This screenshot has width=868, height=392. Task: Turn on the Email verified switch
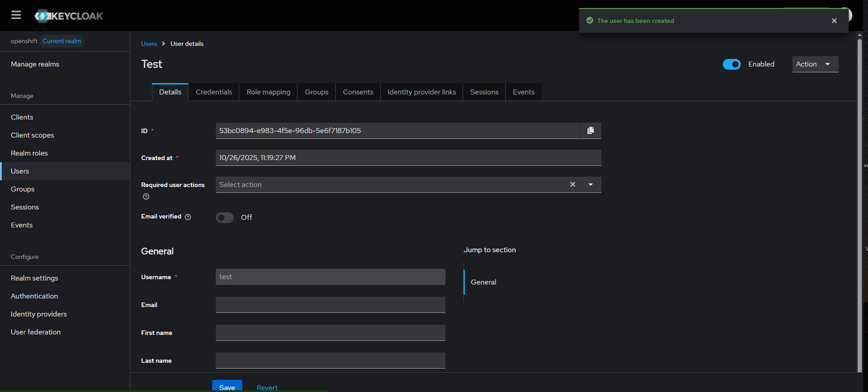tap(225, 217)
